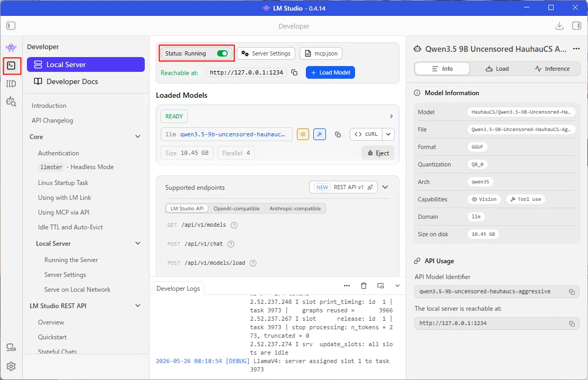This screenshot has width=588, height=380.
Task: Open the Linux Startup Task page
Action: [x=63, y=183]
